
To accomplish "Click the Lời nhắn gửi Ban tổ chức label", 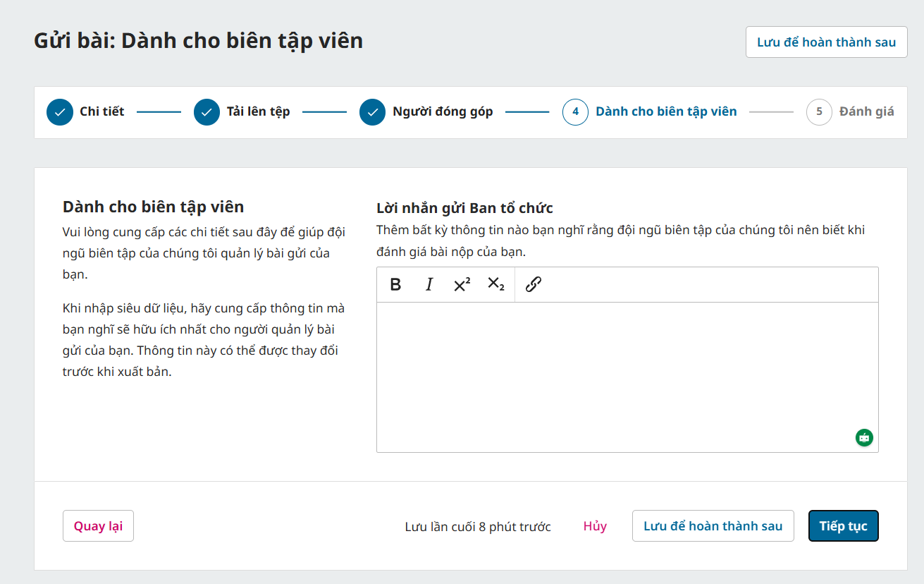I will click(464, 208).
